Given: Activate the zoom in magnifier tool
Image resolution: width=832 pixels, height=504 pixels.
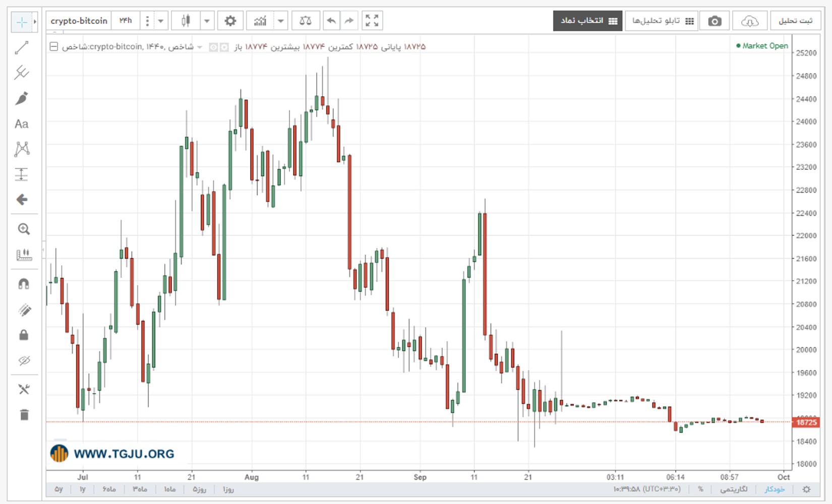Looking at the screenshot, I should [x=24, y=229].
